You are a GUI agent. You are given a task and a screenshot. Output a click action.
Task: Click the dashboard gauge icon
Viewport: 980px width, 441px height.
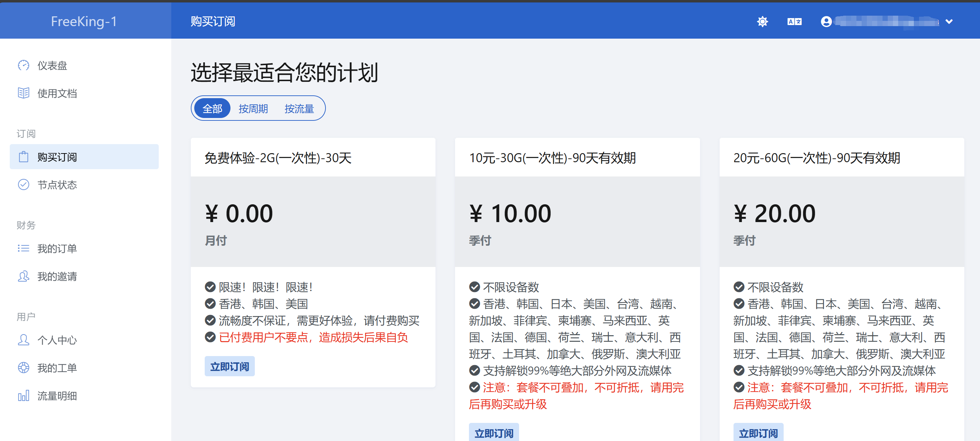(x=23, y=65)
